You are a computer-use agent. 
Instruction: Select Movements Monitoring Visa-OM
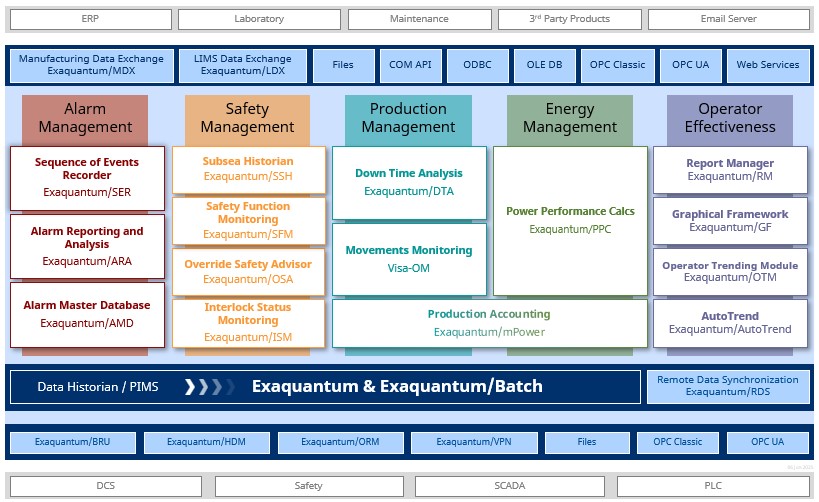coord(410,260)
